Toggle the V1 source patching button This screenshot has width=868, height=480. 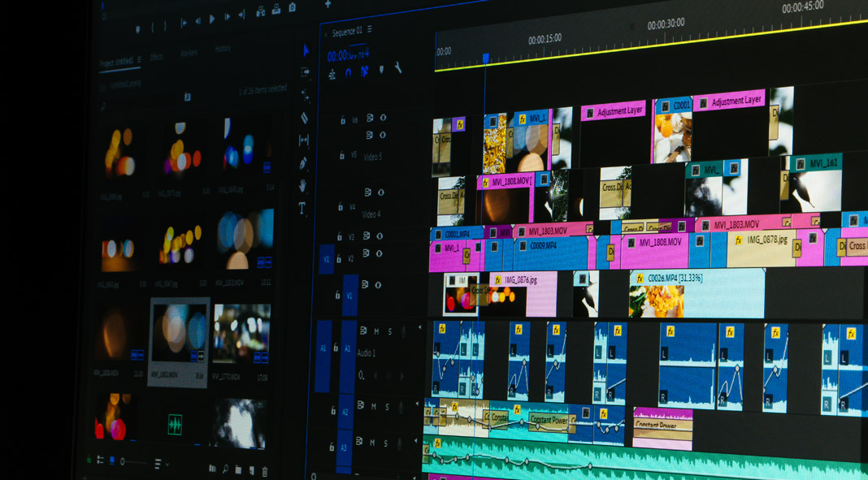pos(327,259)
